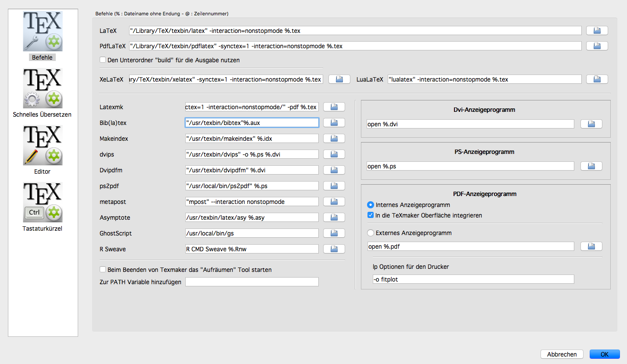Screen dimensions: 627x364
Task: Browse for the LaTeX executable
Action: pyautogui.click(x=597, y=30)
